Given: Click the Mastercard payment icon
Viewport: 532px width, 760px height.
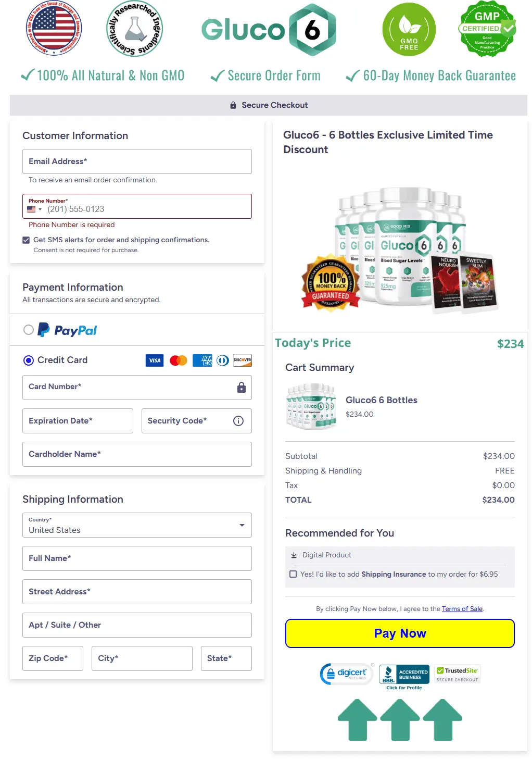Looking at the screenshot, I should [x=178, y=360].
